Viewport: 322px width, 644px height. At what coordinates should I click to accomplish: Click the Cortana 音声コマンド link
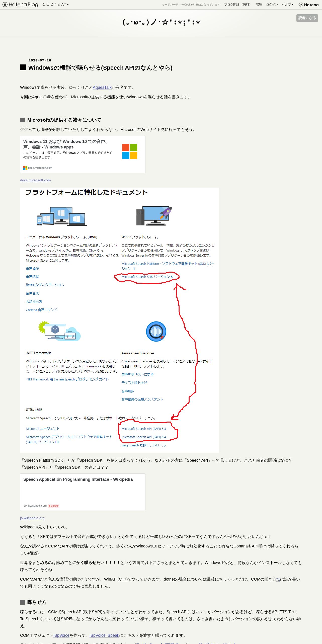(41, 310)
